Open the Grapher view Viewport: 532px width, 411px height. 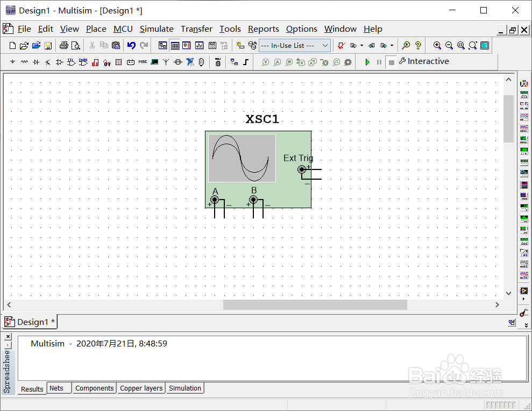[x=200, y=46]
